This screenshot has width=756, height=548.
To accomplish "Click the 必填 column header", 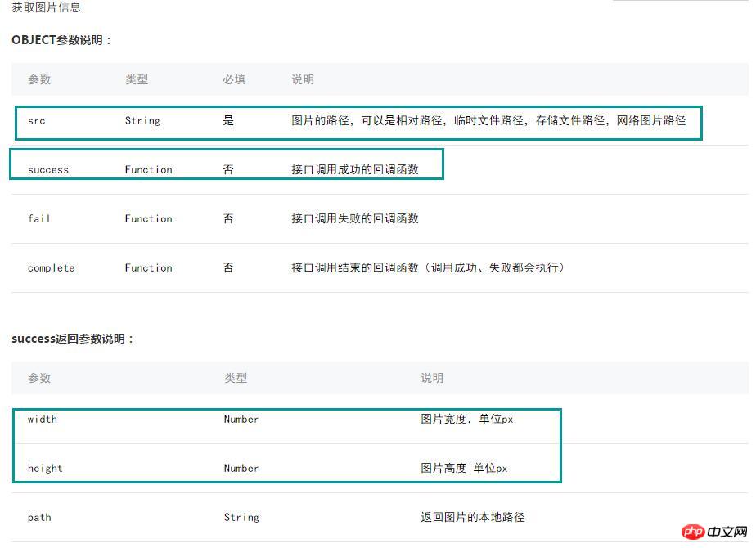I will [234, 79].
